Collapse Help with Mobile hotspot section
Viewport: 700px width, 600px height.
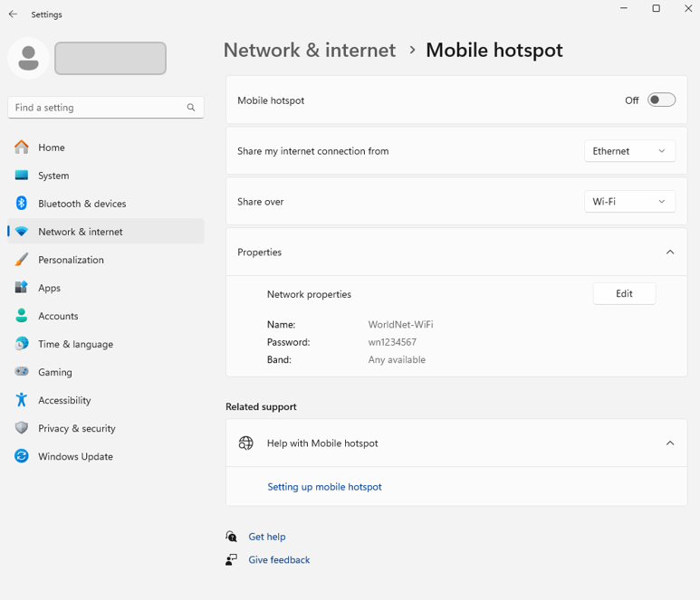point(670,443)
